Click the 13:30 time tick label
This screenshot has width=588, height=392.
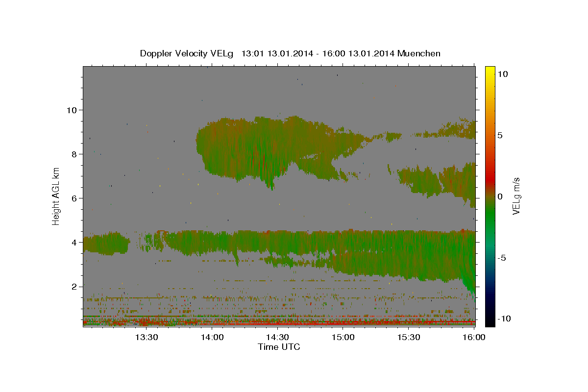coord(146,337)
